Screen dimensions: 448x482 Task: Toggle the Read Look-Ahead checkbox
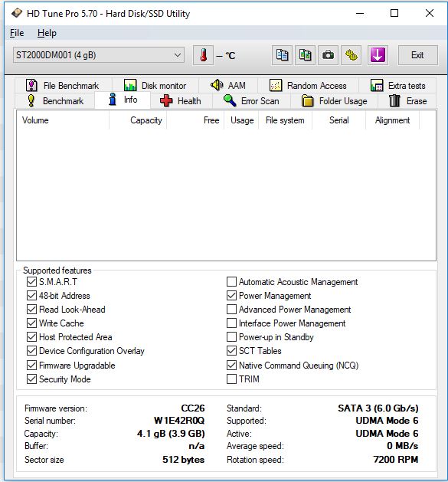pos(31,310)
